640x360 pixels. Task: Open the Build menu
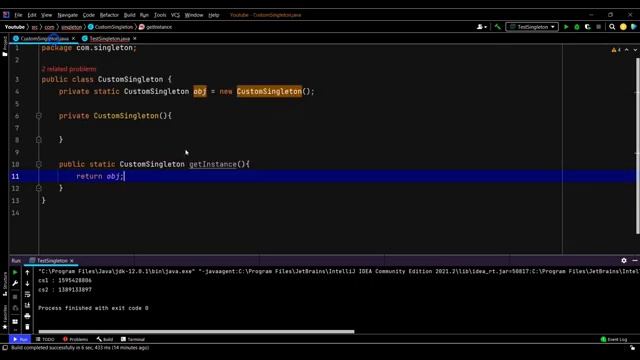[x=129, y=15]
